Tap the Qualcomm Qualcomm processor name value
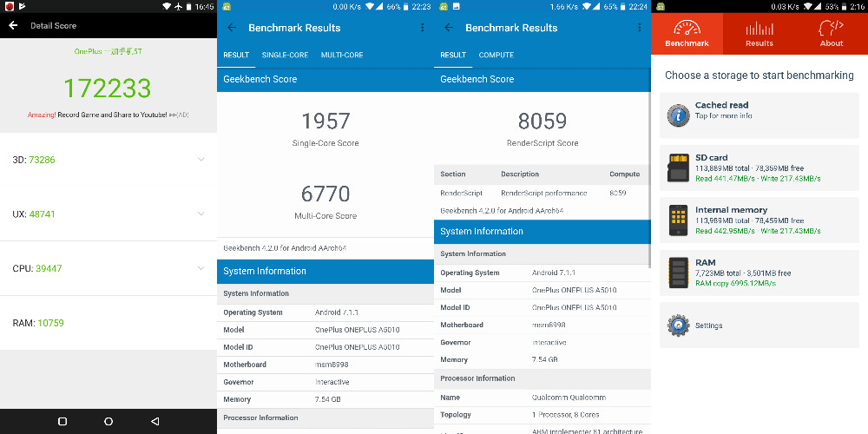Image resolution: width=868 pixels, height=434 pixels. (569, 398)
